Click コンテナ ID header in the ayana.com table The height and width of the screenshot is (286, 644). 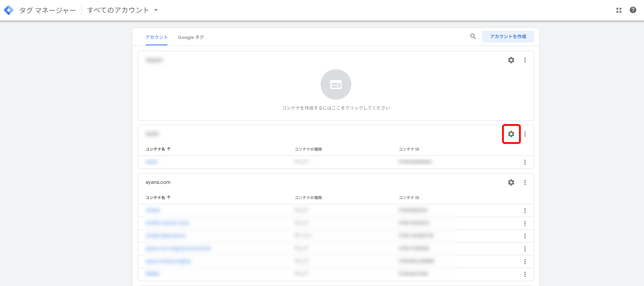[409, 198]
